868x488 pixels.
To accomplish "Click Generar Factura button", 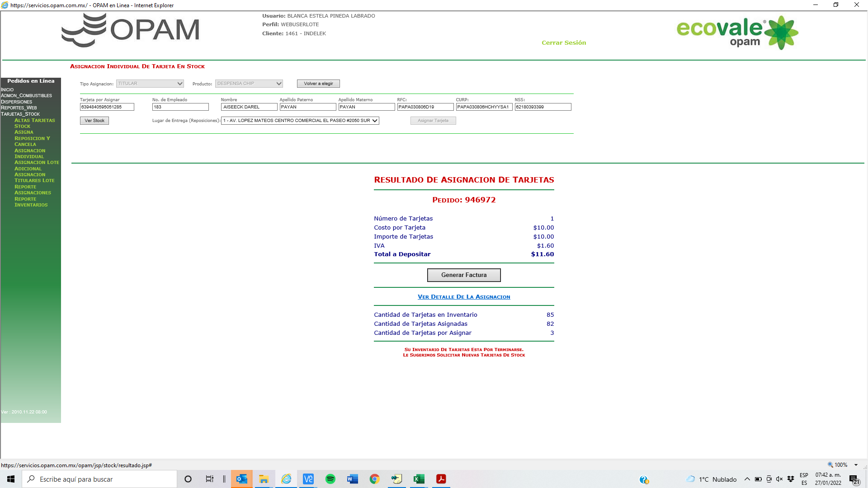I will point(464,275).
